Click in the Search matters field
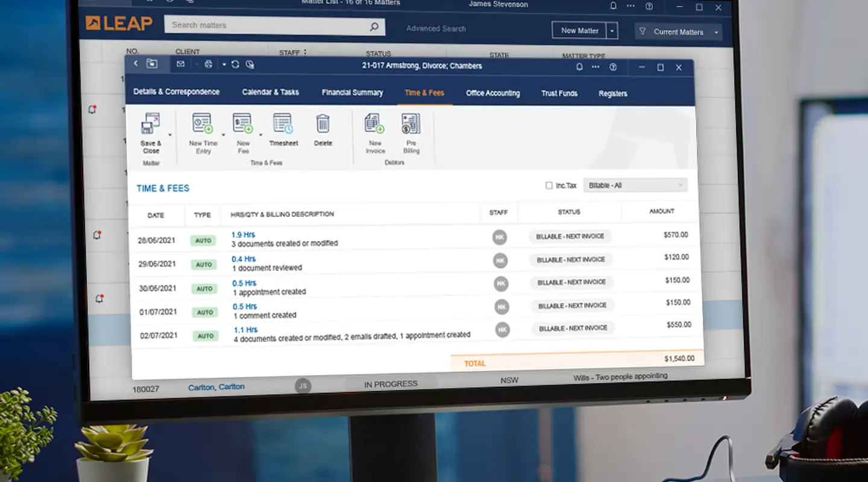Viewport: 868px width, 482px height. pos(274,25)
